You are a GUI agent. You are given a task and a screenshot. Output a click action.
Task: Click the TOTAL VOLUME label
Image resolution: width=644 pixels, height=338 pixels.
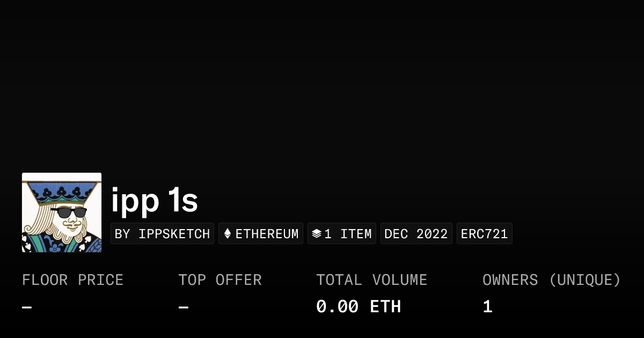371,280
